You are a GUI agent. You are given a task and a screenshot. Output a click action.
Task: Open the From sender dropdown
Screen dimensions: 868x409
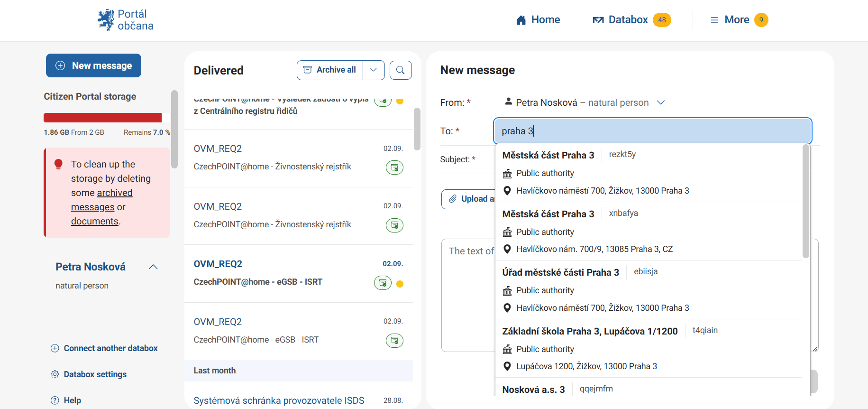661,102
